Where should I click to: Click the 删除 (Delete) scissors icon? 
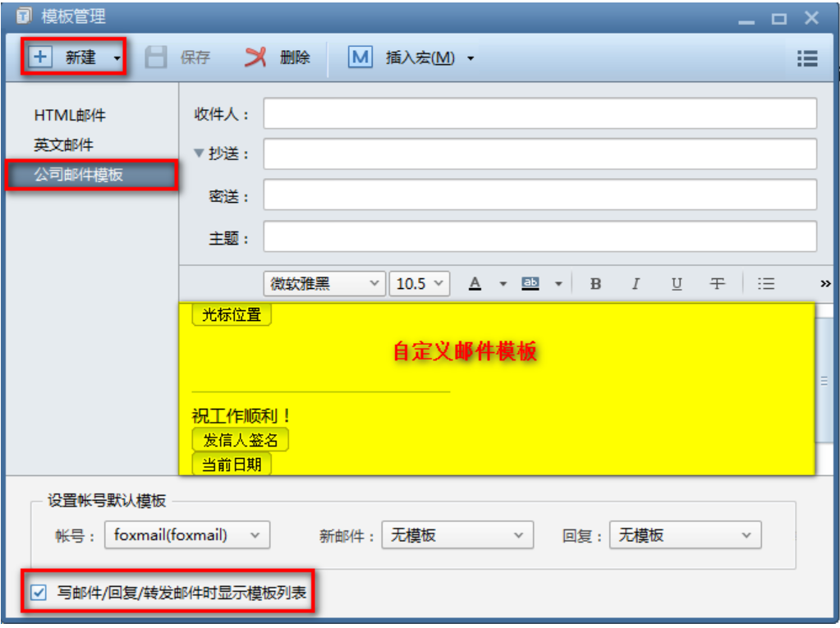tap(256, 57)
